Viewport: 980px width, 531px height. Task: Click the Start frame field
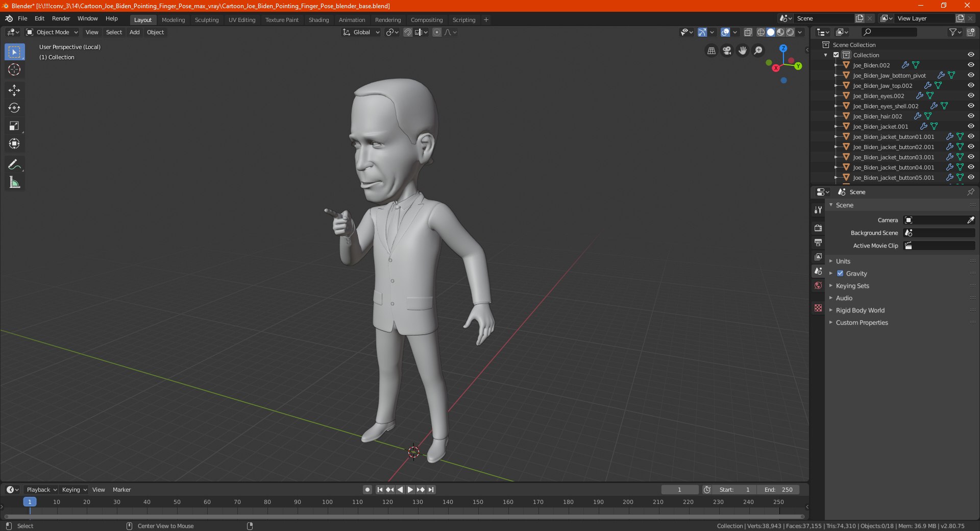tap(734, 490)
